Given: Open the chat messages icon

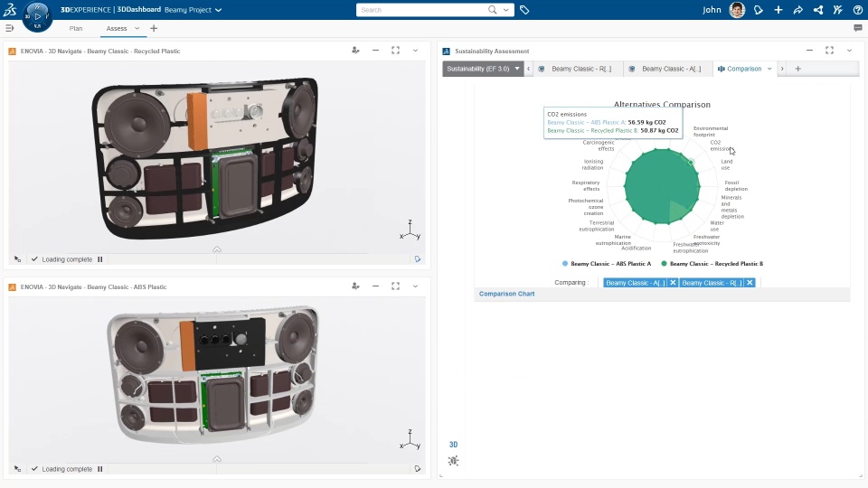Looking at the screenshot, I should point(858,28).
